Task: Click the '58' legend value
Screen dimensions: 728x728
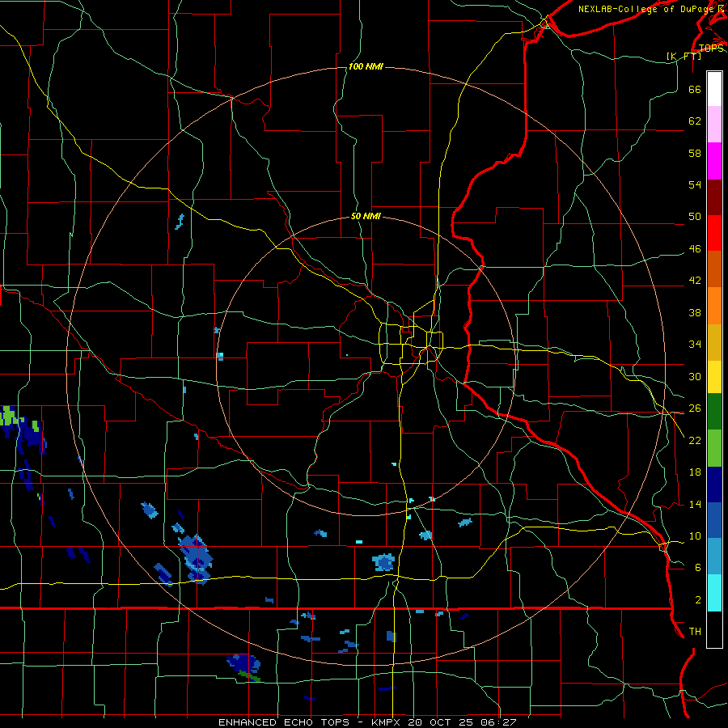Action: [695, 153]
